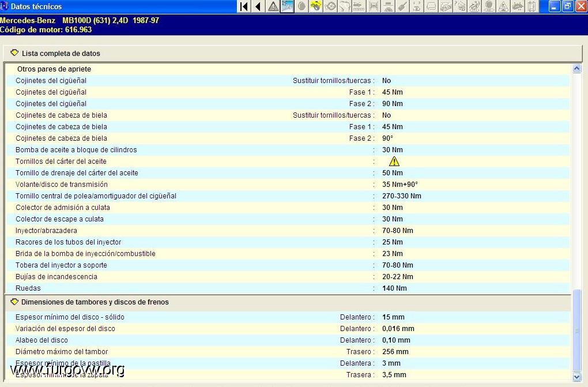
Task: Collapse Dimensiones de tambores y discos de frenos
Action: coord(14,302)
